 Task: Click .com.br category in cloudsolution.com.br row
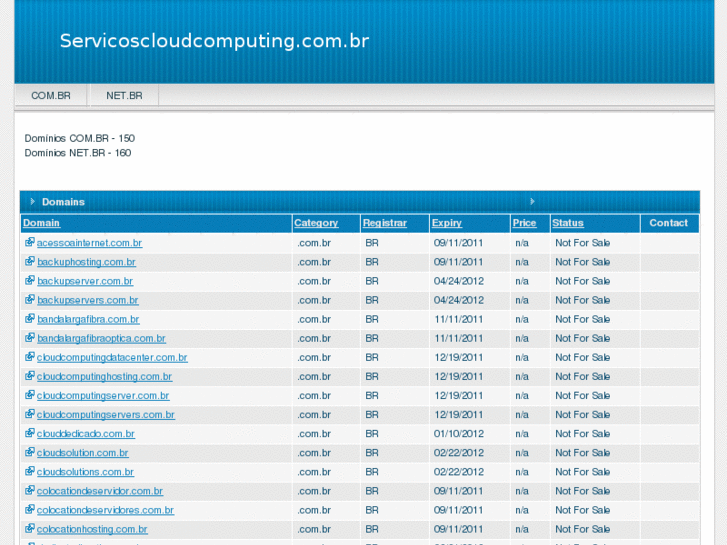point(314,453)
